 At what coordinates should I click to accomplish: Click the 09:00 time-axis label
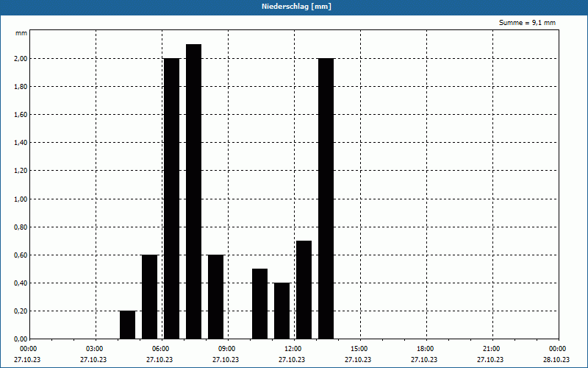click(226, 349)
